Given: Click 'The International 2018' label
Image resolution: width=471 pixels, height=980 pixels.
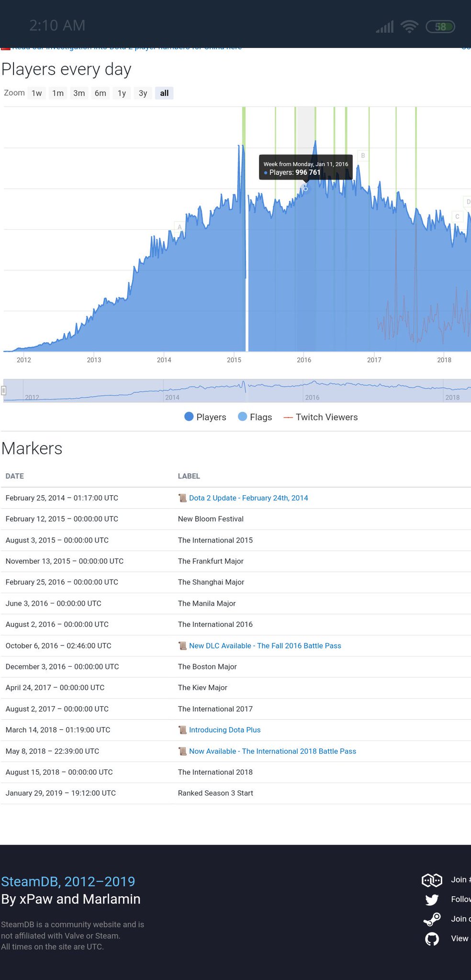Looking at the screenshot, I should [x=215, y=772].
